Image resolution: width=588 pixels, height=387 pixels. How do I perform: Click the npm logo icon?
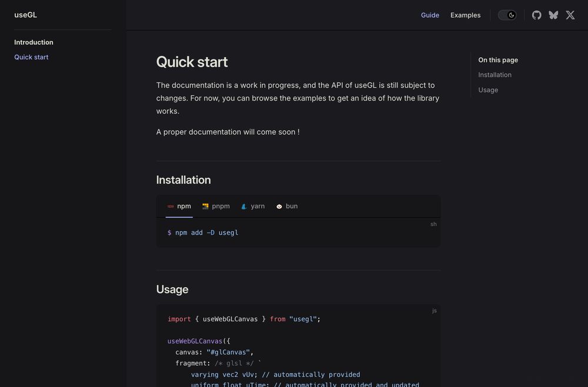click(171, 206)
